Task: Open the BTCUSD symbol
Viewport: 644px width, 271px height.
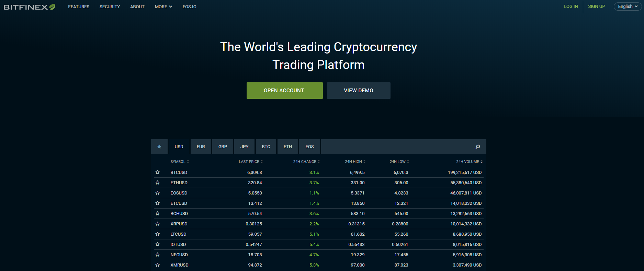Action: [x=179, y=173]
